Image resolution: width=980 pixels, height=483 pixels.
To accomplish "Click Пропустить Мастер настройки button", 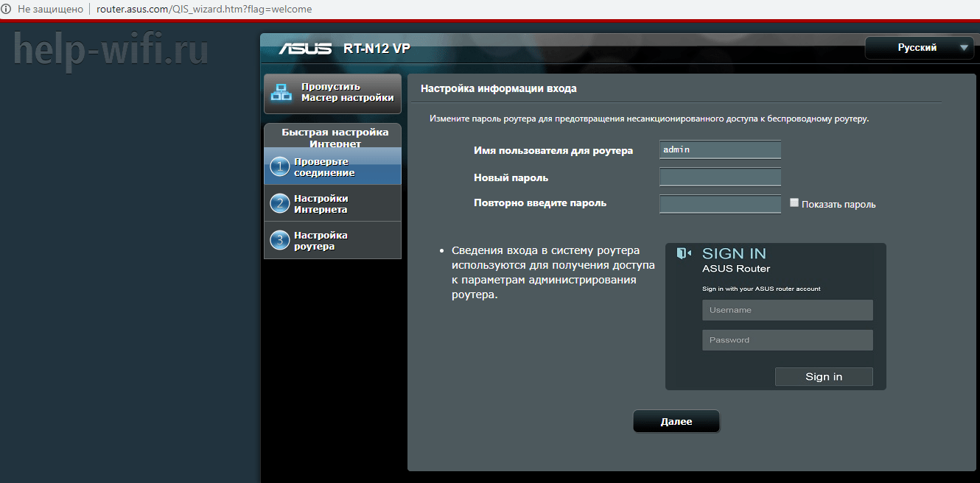I will pos(332,94).
